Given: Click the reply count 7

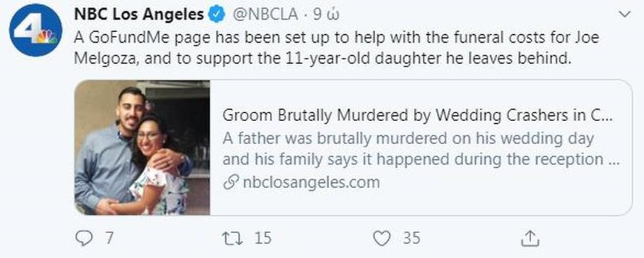Looking at the screenshot, I should pos(109,238).
